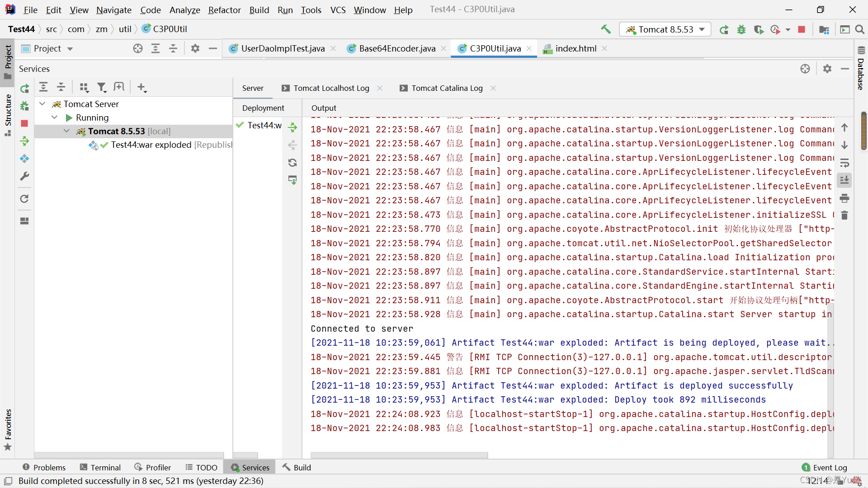Collapse the Tomcat Server tree node
Viewport: 868px width, 488px height.
tap(42, 104)
